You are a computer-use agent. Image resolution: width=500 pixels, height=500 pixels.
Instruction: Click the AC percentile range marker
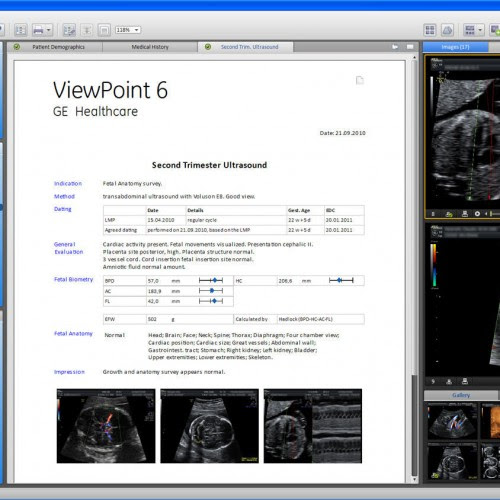pos(211,291)
